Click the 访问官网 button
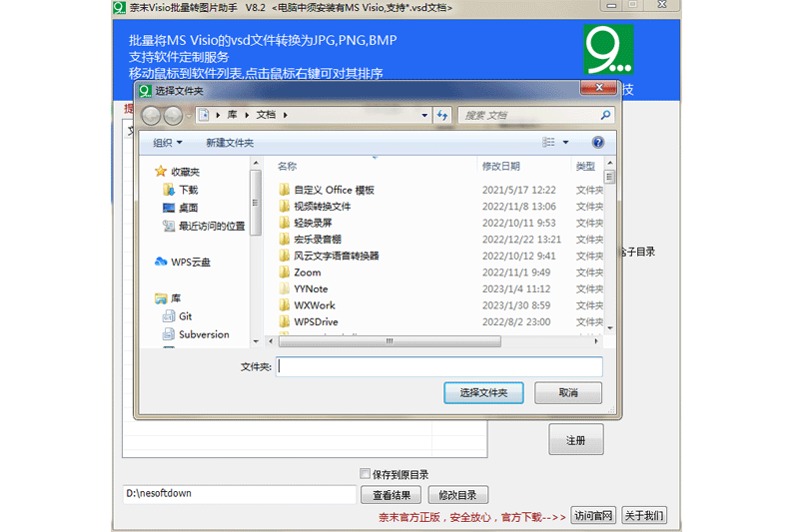This screenshot has width=799, height=532. (x=593, y=516)
